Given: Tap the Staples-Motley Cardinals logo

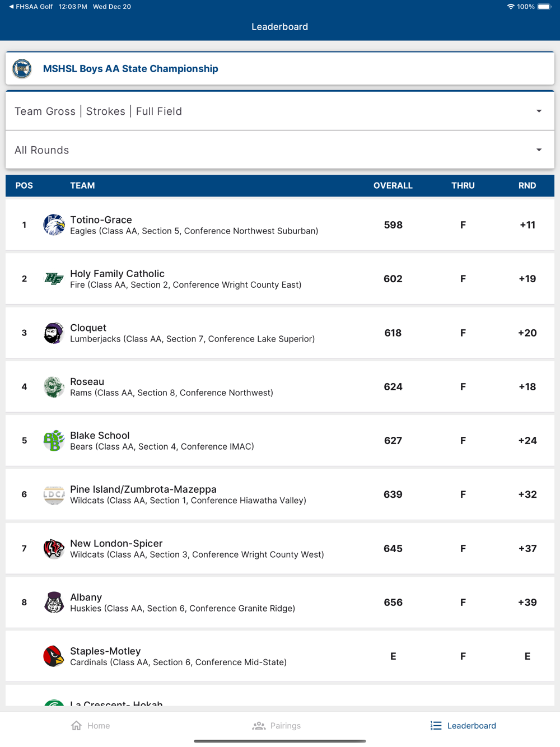Looking at the screenshot, I should (x=54, y=656).
